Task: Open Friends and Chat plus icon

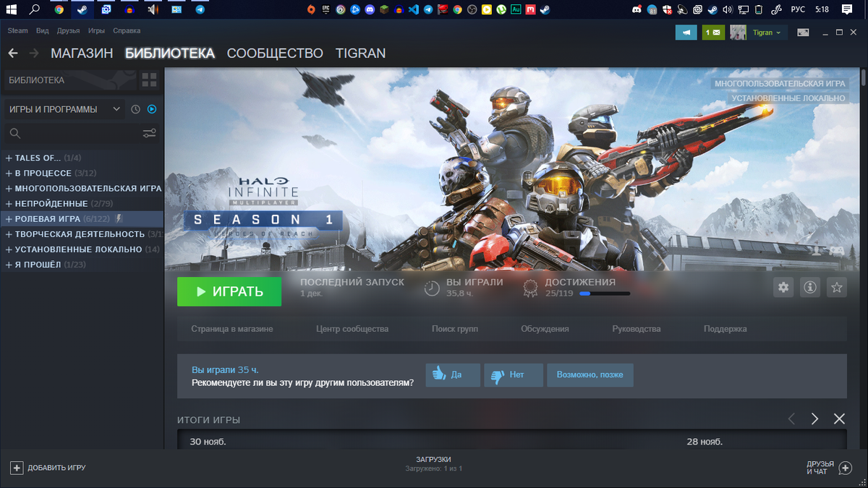Action: [845, 468]
